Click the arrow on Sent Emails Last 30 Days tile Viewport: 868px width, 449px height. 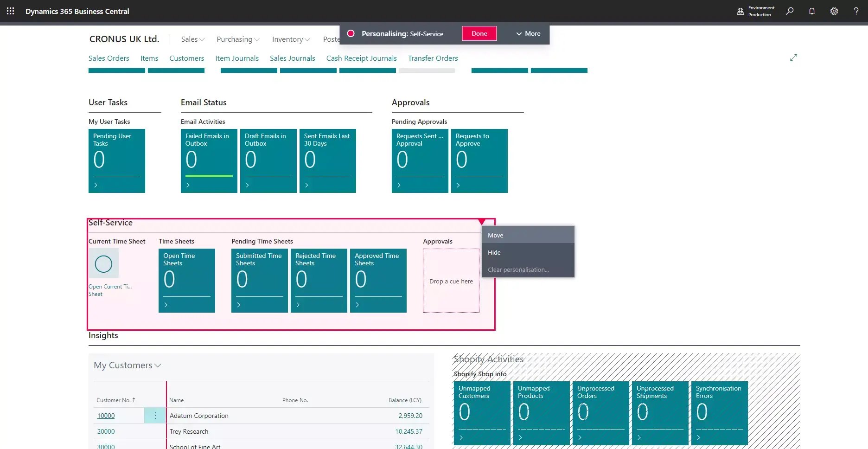tap(307, 185)
